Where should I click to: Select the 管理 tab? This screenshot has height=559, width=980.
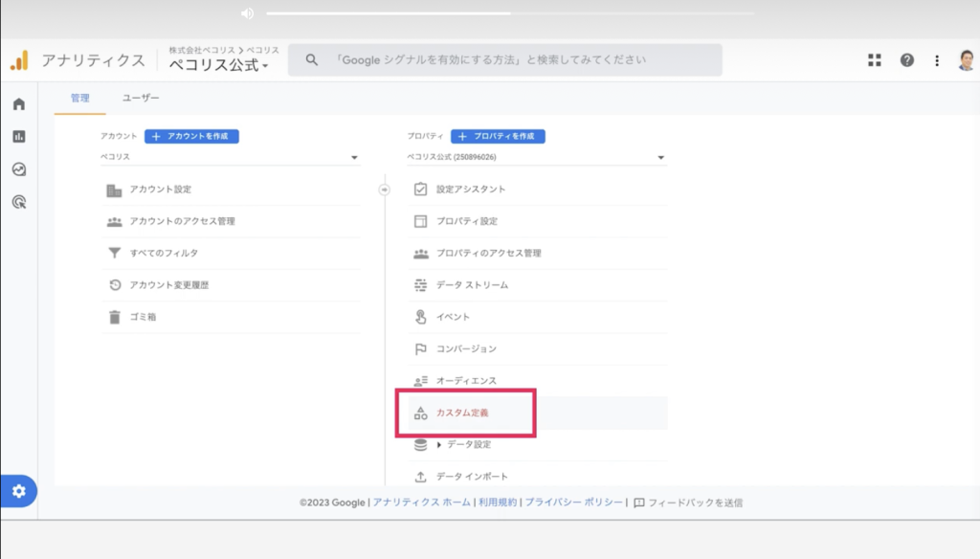click(80, 99)
